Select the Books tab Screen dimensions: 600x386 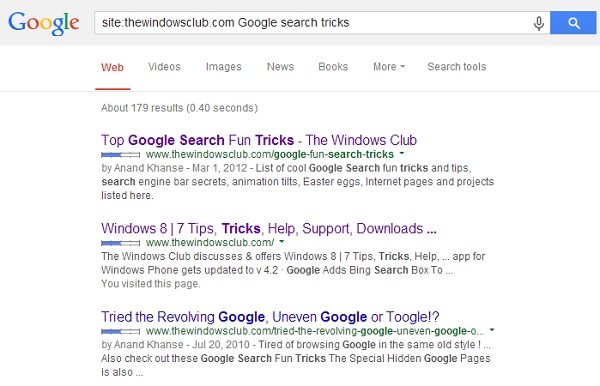click(333, 67)
